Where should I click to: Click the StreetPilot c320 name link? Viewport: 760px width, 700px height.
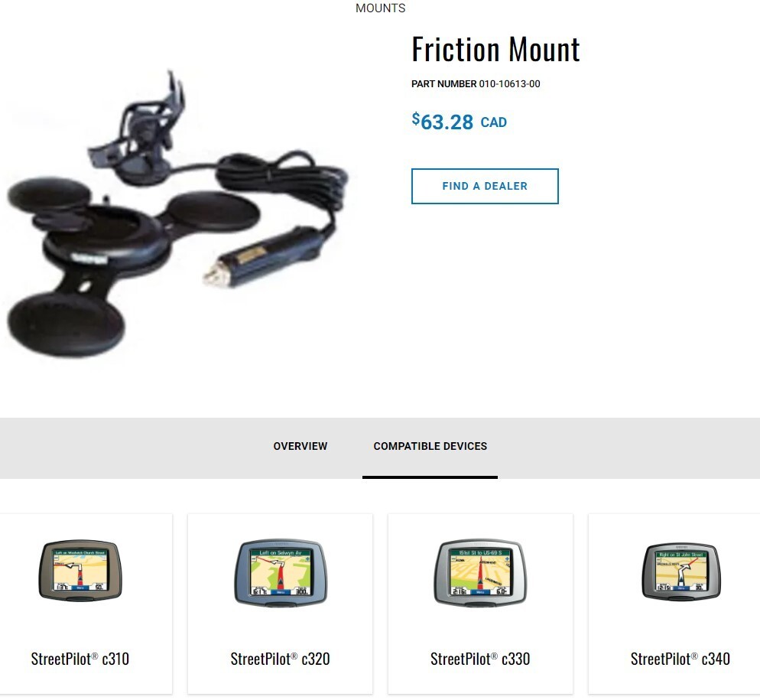tap(280, 659)
